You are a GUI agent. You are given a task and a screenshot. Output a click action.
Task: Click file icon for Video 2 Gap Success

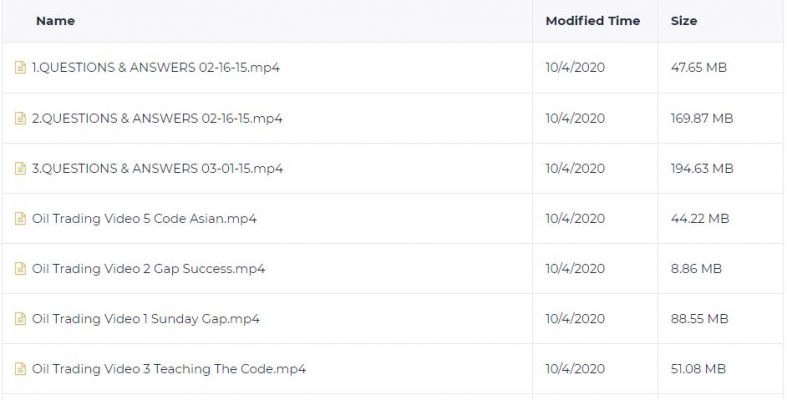coord(20,269)
